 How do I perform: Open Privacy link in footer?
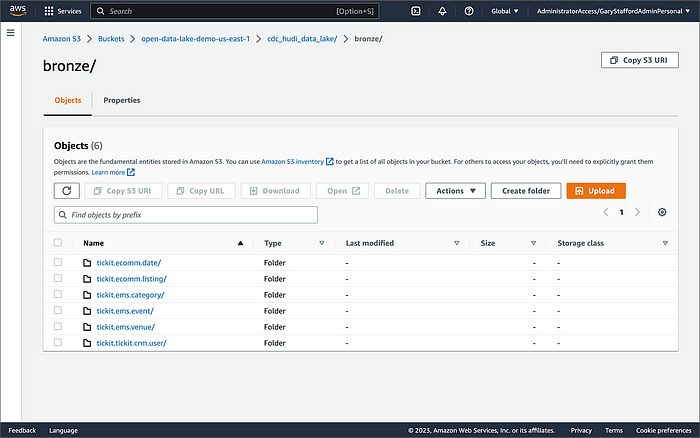(581, 430)
